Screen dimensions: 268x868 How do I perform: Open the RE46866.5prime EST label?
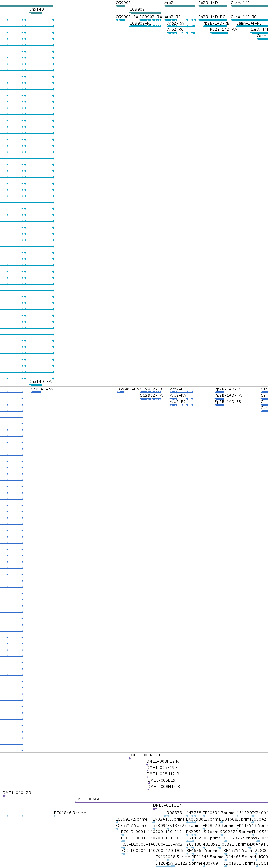(202, 851)
